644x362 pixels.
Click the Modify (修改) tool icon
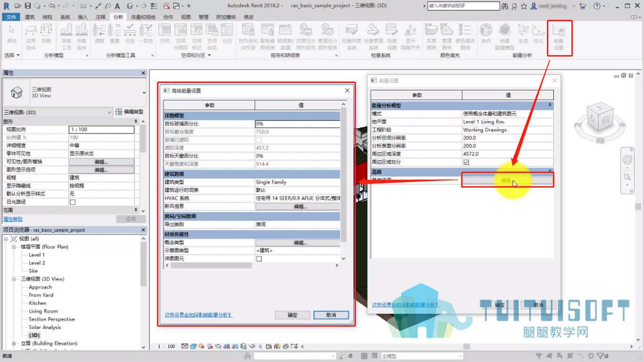click(12, 34)
